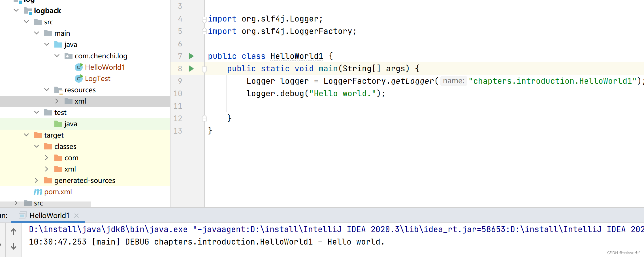This screenshot has height=257, width=644.
Task: Expand the com folder under classes
Action: point(46,158)
